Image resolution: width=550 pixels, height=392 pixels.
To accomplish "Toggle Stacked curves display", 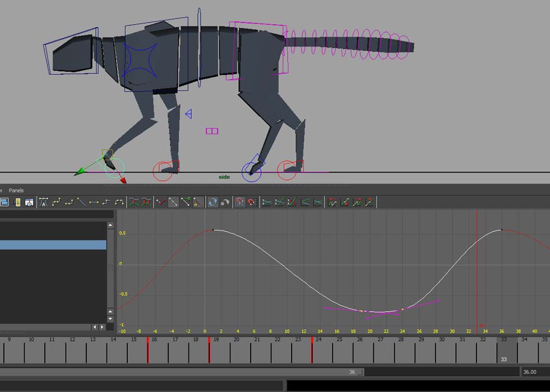I will click(x=292, y=202).
